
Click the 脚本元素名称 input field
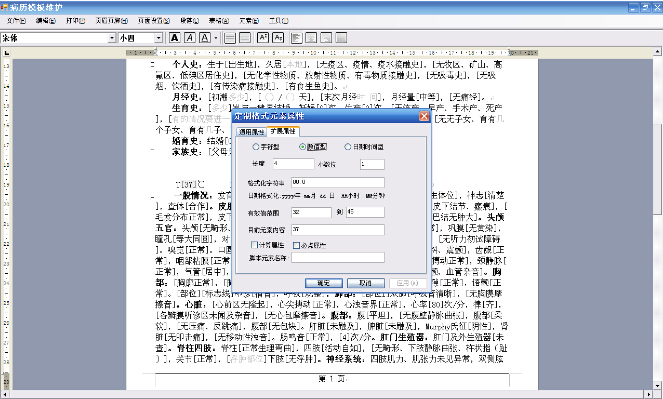click(x=338, y=257)
